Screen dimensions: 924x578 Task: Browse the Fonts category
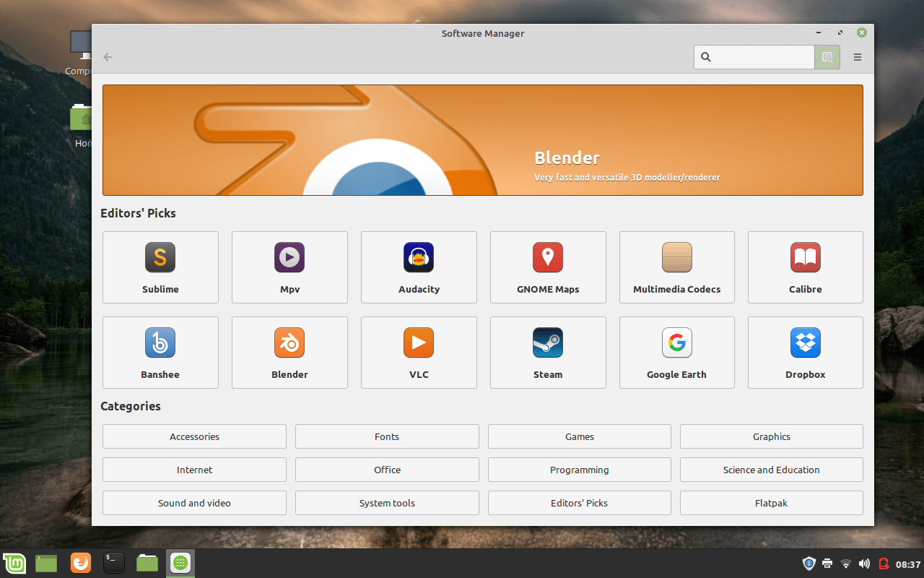(387, 436)
